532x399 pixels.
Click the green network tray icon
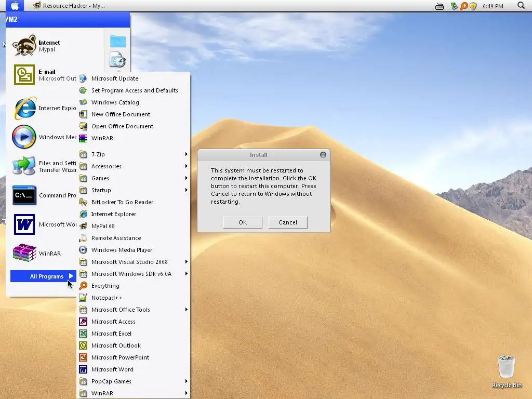(x=454, y=6)
